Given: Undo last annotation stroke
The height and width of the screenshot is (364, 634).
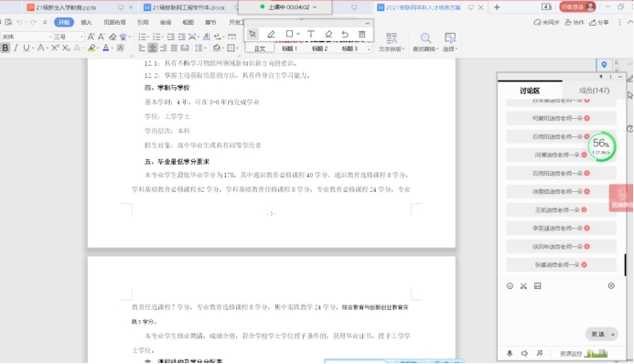Looking at the screenshot, I should (345, 35).
